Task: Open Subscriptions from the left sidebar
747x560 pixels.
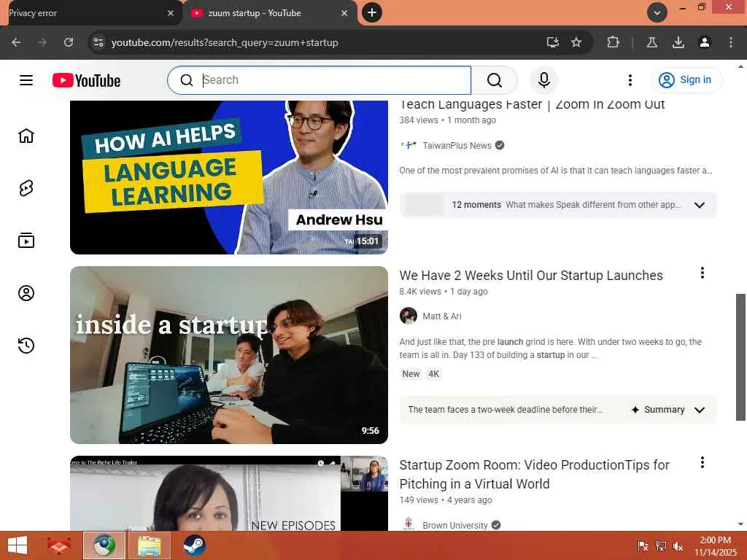Action: coord(26,241)
